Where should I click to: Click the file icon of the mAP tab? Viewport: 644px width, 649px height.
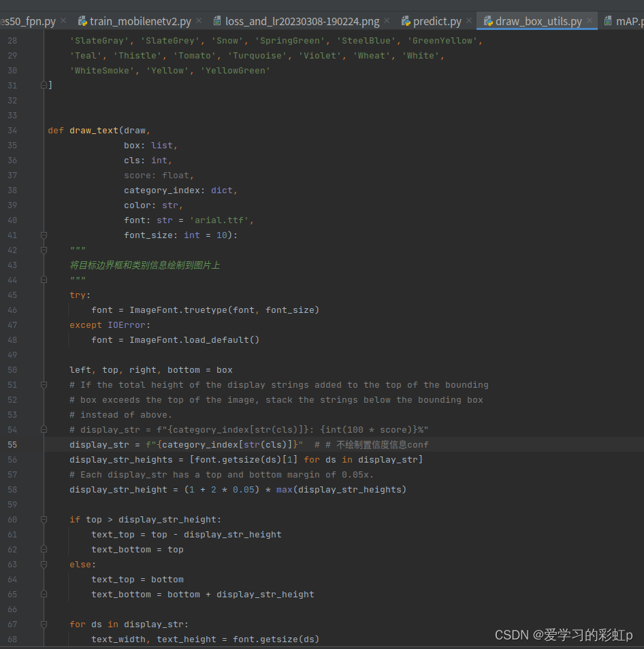pyautogui.click(x=607, y=20)
